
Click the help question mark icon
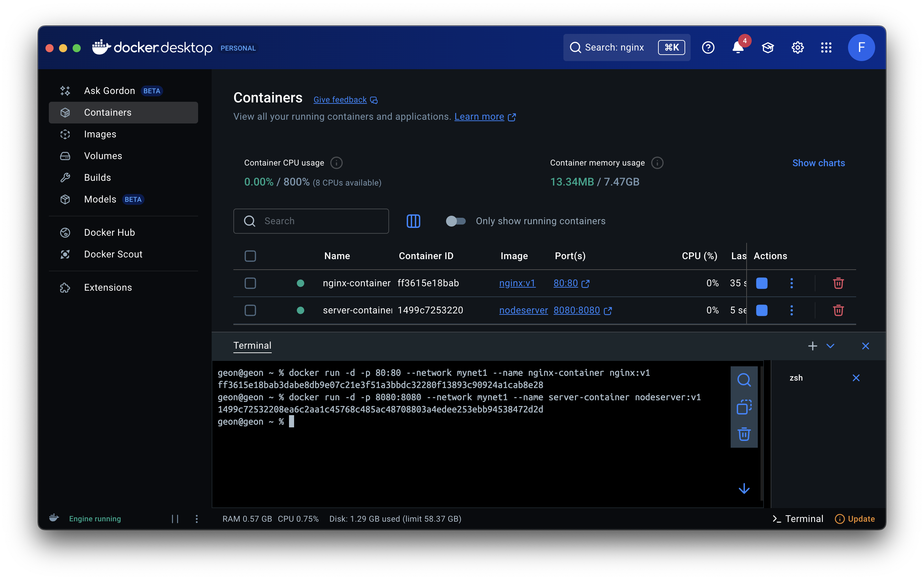[708, 47]
